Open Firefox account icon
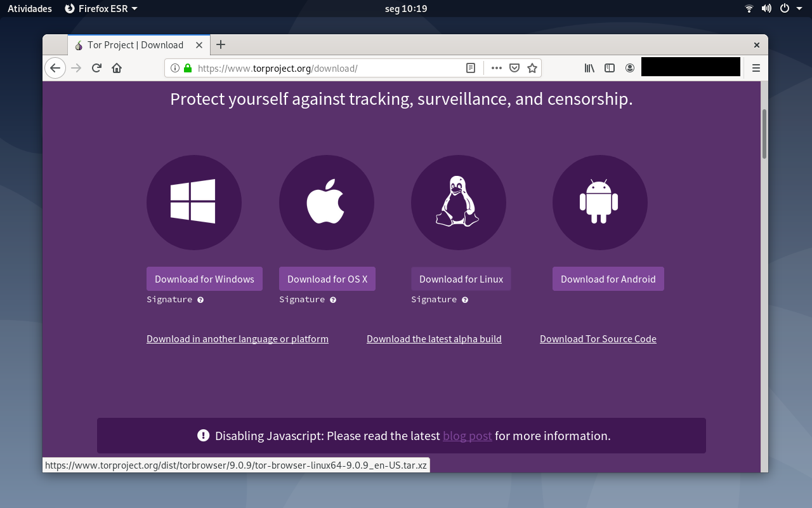The width and height of the screenshot is (812, 508). pos(630,68)
